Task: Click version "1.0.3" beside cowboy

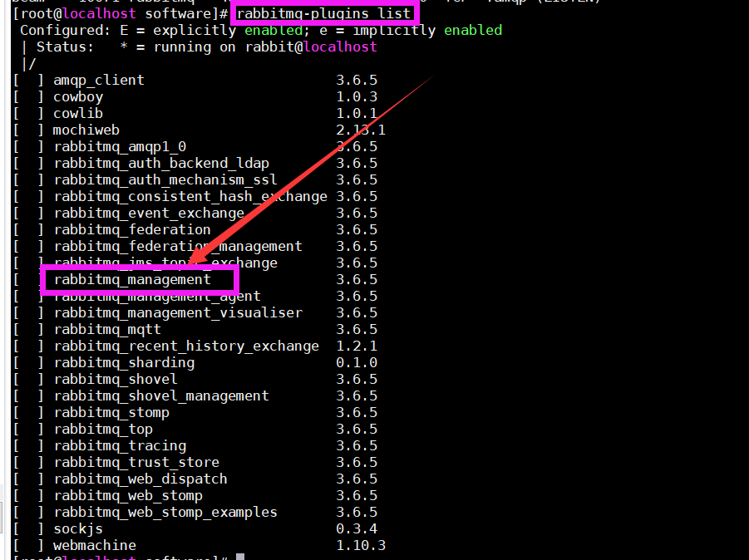Action: pos(357,97)
